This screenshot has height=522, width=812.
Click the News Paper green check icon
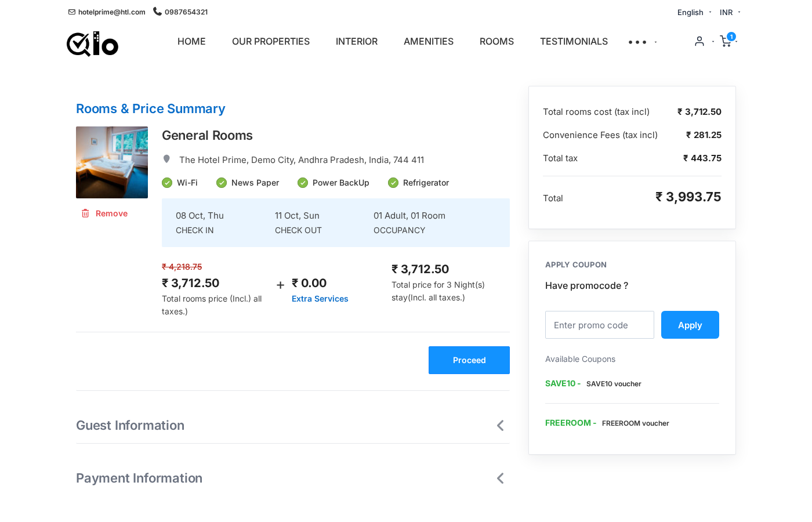[x=222, y=183]
